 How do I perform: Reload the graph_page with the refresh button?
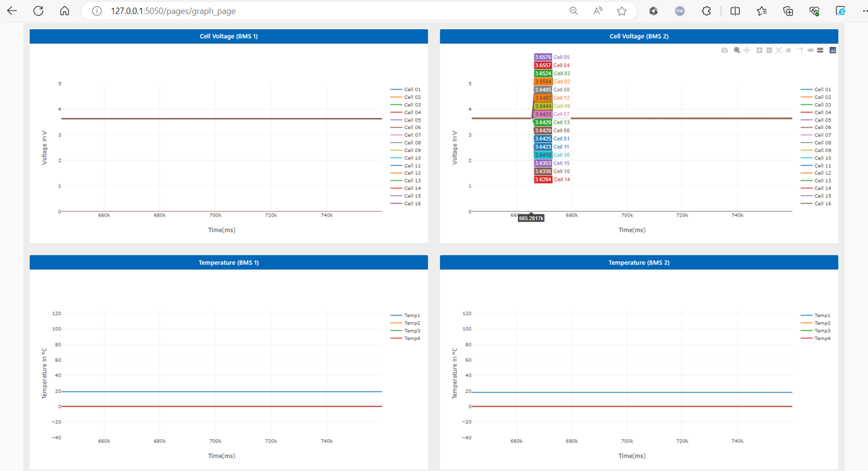(37, 11)
